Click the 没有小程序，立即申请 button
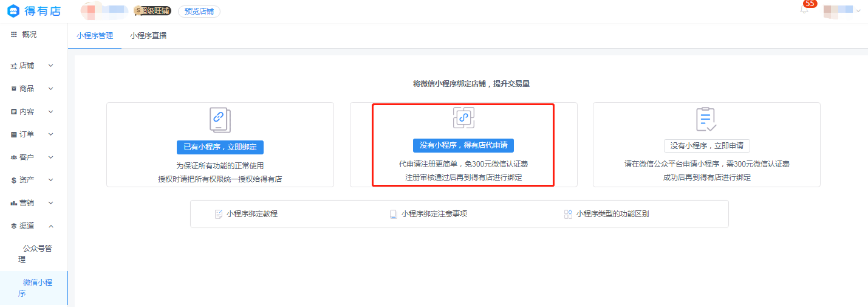This screenshot has width=868, height=307. coord(706,146)
